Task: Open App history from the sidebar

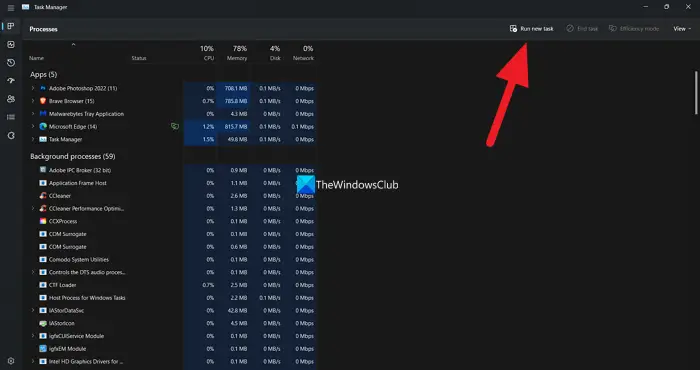Action: (x=11, y=63)
